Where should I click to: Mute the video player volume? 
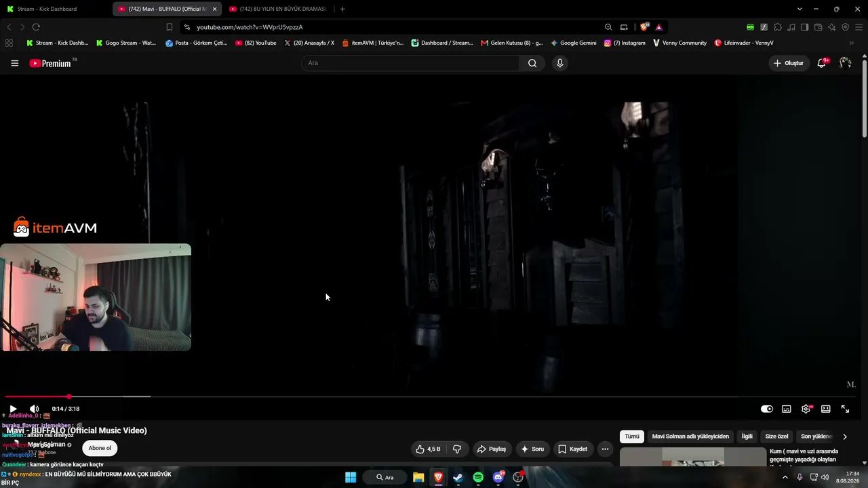34,409
